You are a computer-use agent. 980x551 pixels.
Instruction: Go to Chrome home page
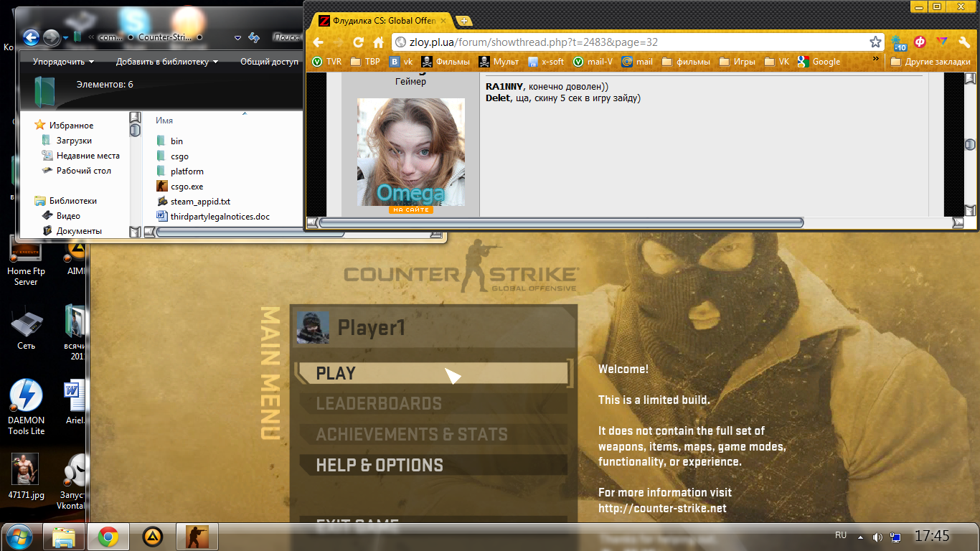378,42
